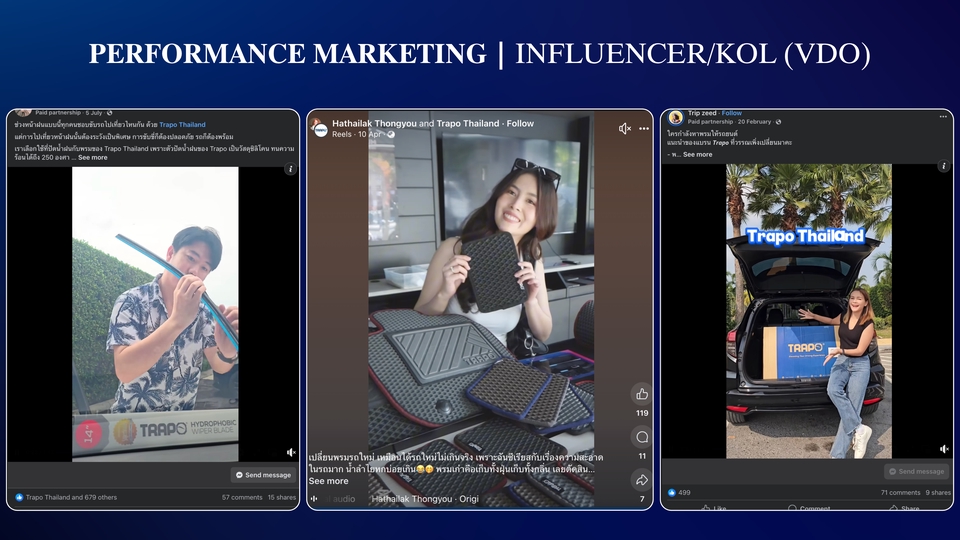Click the Trapo avatar on the reel header
Image resolution: width=960 pixels, height=540 pixels.
(320, 129)
